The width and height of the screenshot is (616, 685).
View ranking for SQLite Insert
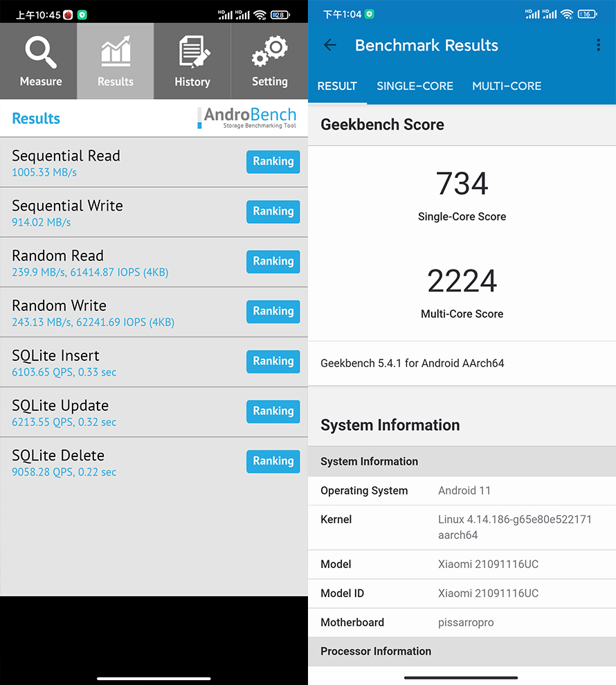pyautogui.click(x=273, y=362)
